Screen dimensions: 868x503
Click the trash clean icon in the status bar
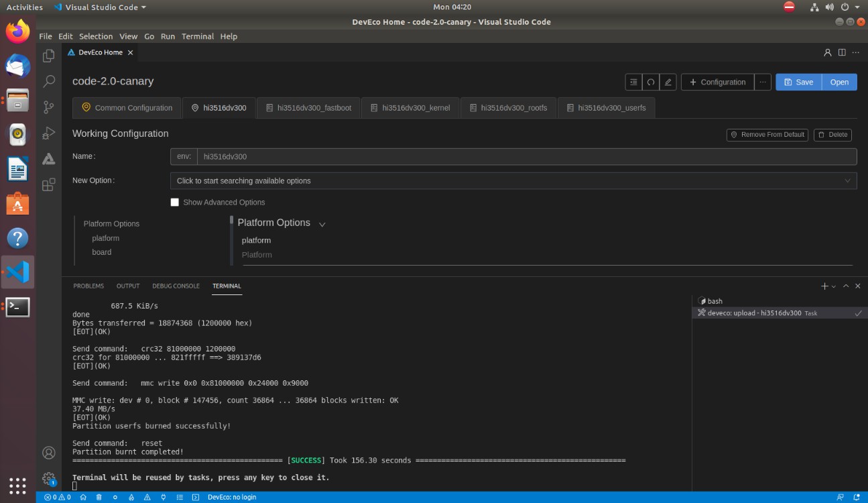(99, 498)
